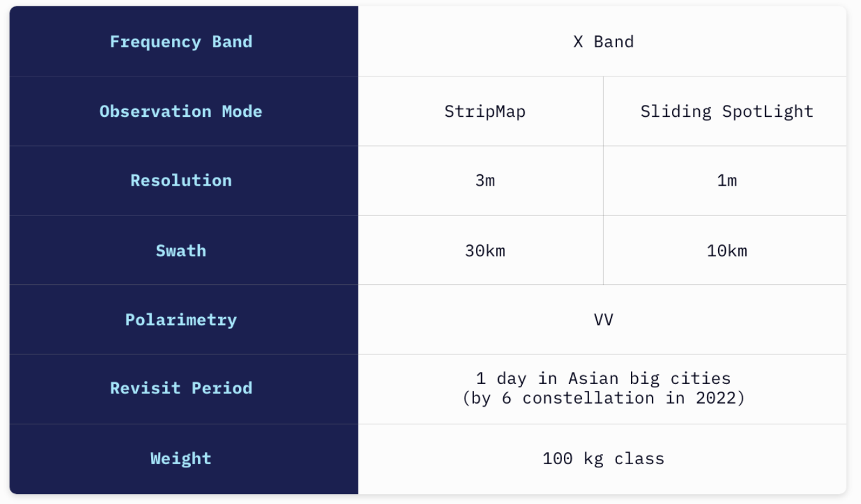Select the VV polarimetry value

pos(602,320)
